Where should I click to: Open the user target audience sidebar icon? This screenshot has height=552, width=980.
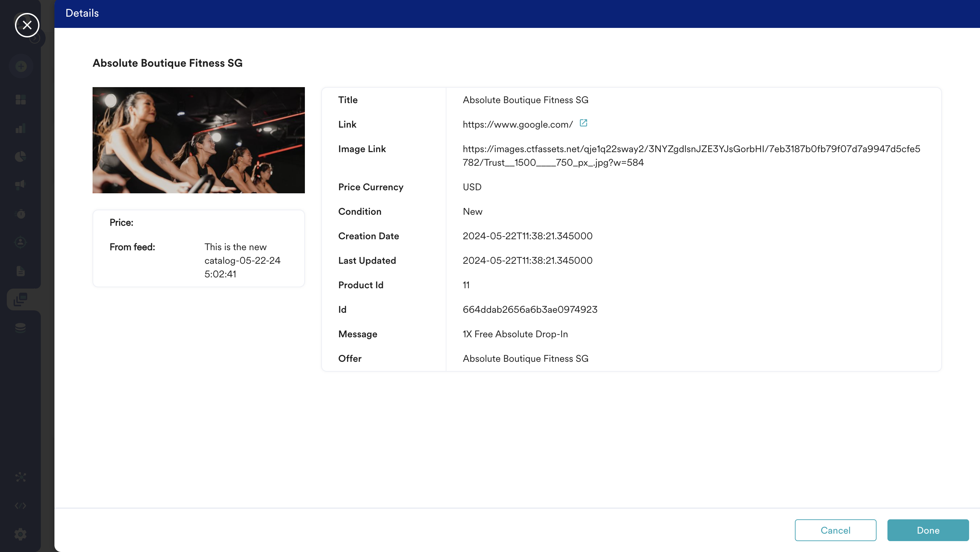pyautogui.click(x=21, y=242)
